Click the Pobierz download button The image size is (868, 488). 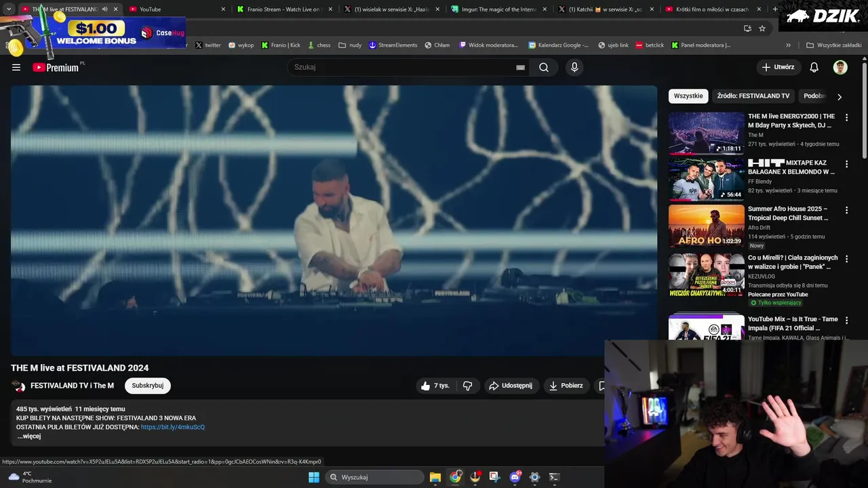pyautogui.click(x=566, y=386)
